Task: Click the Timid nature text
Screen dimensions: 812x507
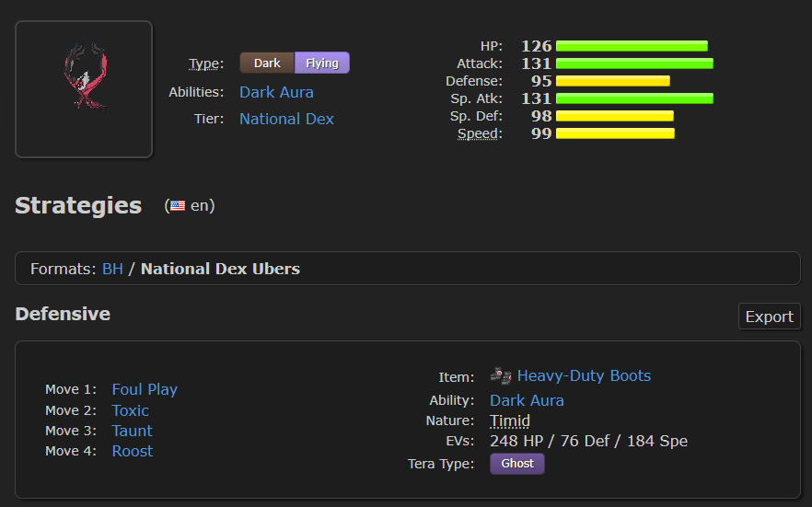Action: pyautogui.click(x=510, y=421)
